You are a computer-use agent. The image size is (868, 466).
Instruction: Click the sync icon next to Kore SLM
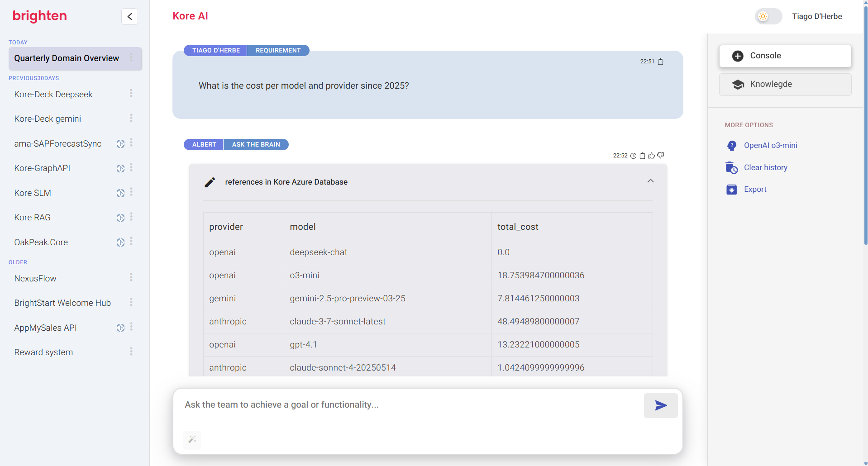[120, 193]
